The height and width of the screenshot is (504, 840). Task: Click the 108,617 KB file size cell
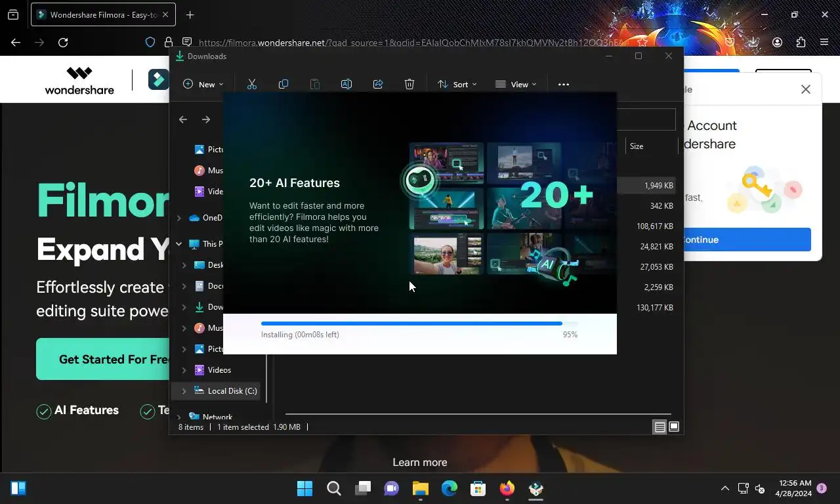[x=655, y=226]
